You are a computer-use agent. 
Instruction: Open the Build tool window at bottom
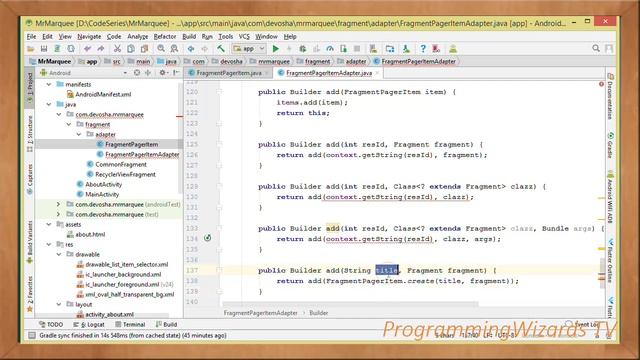coord(167,324)
